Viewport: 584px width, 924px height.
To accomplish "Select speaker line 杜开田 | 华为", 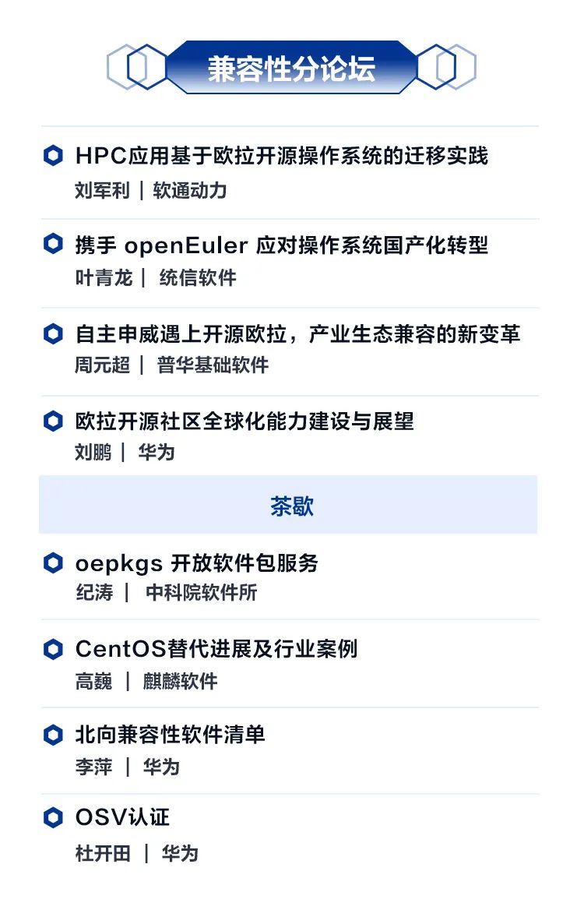I will pos(136,852).
